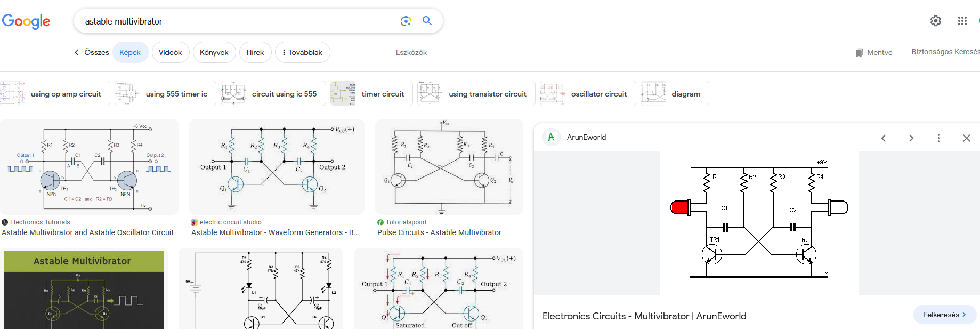Click the Google logo
Image resolution: width=980 pixels, height=329 pixels.
[x=26, y=21]
